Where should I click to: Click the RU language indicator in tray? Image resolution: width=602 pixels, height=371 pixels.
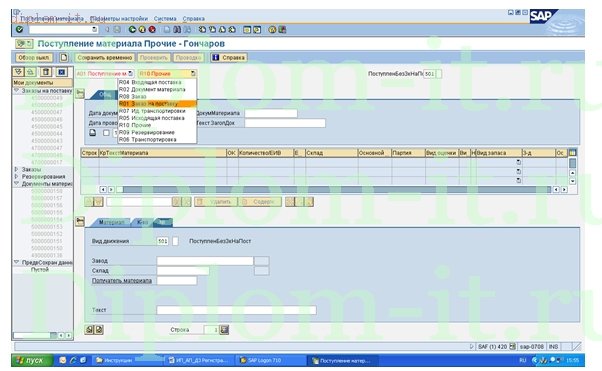tap(523, 360)
